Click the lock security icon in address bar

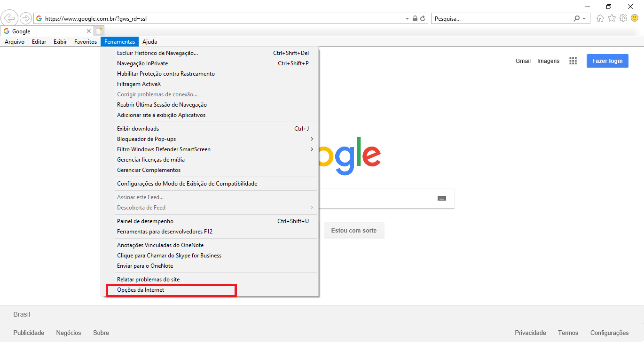point(415,19)
